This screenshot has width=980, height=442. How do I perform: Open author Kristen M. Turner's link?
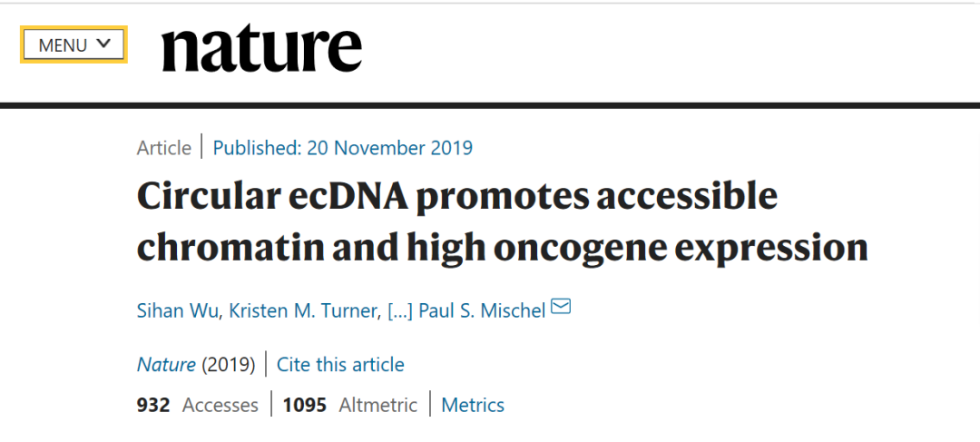coord(304,310)
